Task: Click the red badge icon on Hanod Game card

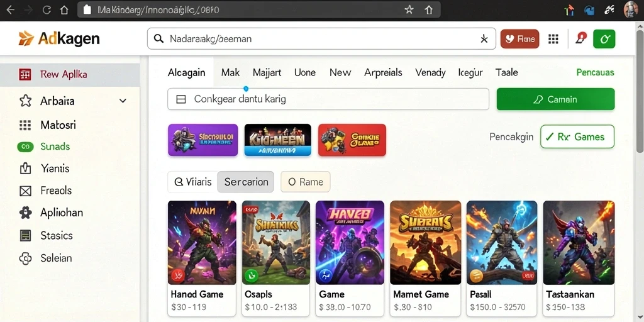Action: (178, 275)
